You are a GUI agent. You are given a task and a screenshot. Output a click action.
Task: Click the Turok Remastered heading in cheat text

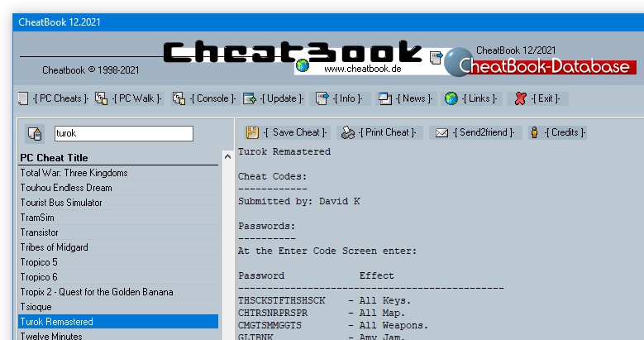pyautogui.click(x=284, y=151)
